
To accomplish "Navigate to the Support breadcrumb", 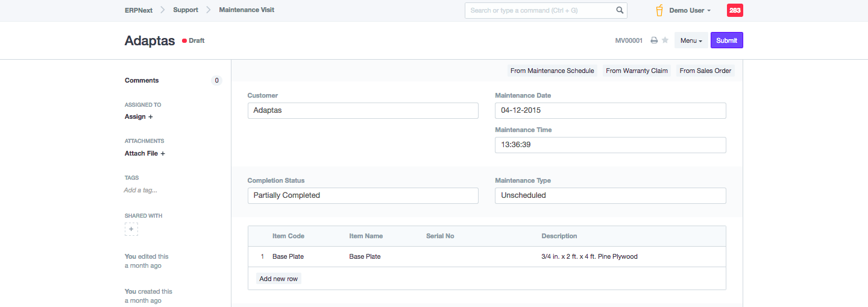I will click(x=186, y=10).
